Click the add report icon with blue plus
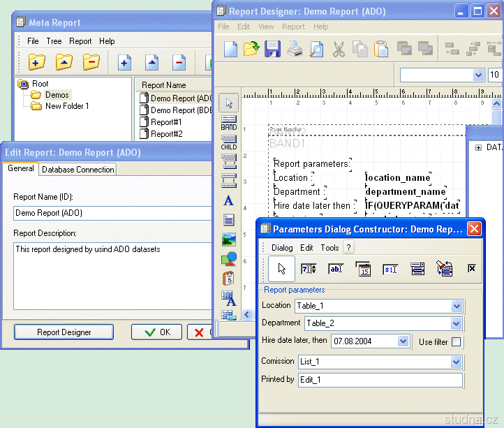The width and height of the screenshot is (504, 428). click(125, 63)
